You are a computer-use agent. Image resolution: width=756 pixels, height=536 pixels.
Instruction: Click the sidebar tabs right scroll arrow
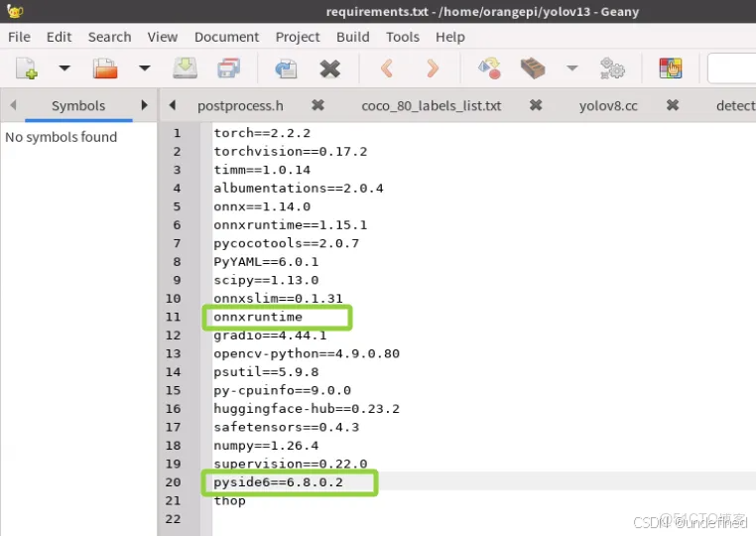click(x=144, y=104)
